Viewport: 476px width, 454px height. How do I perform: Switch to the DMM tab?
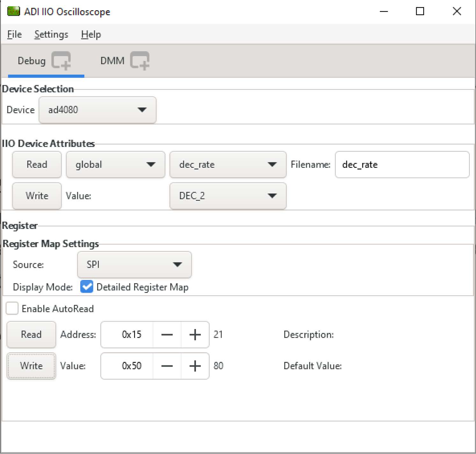[x=112, y=61]
